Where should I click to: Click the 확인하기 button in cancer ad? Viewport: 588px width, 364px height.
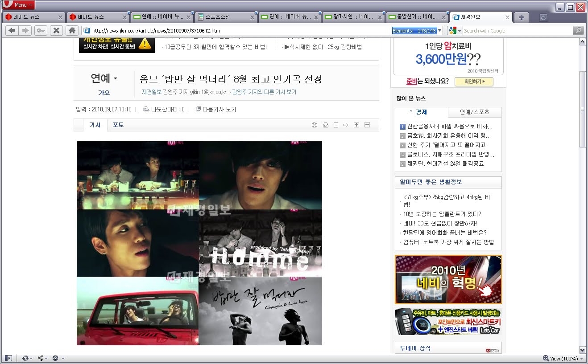click(474, 82)
